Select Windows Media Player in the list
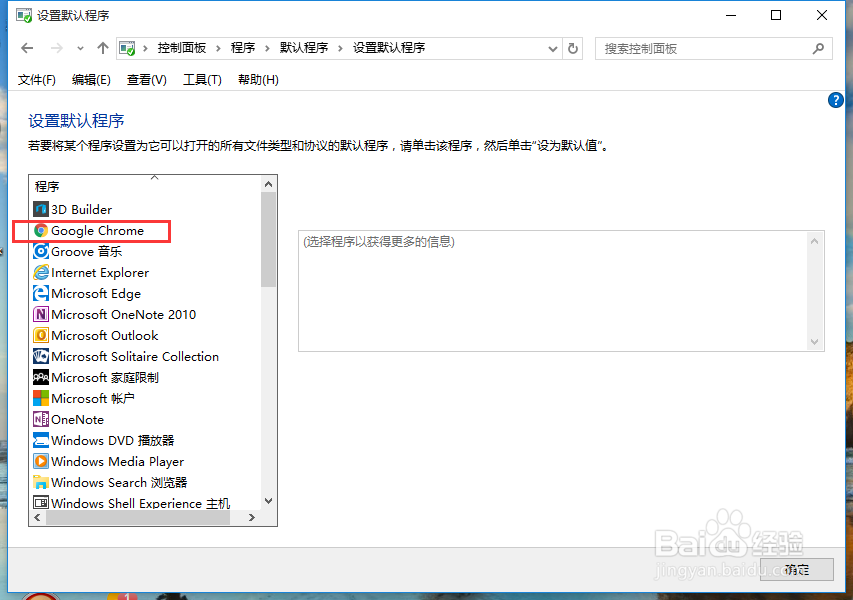Image resolution: width=853 pixels, height=600 pixels. click(118, 462)
